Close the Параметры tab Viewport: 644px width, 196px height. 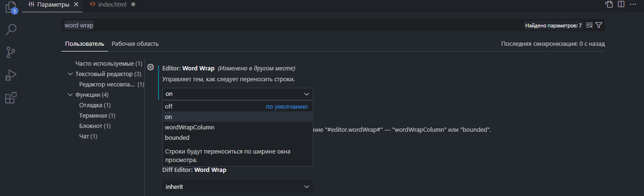coord(76,4)
